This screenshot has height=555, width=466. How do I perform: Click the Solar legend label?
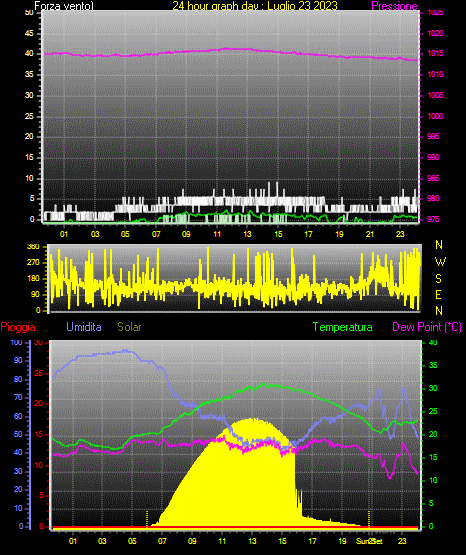coord(129,327)
